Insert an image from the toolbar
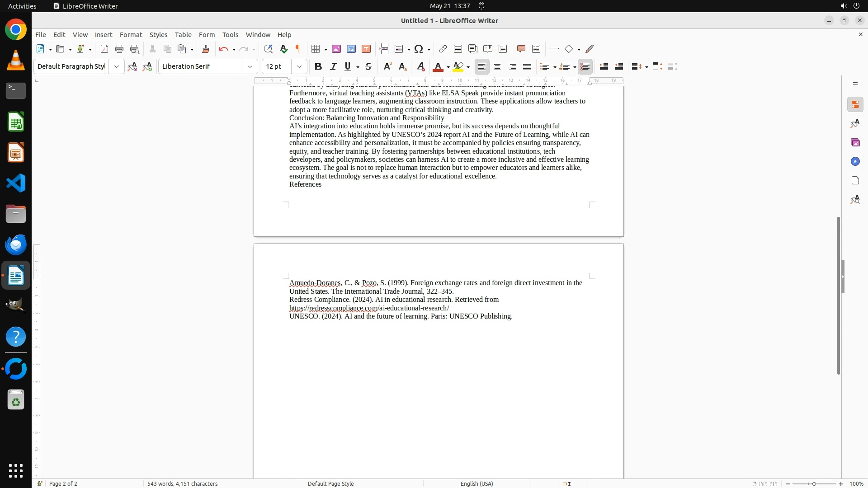Image resolution: width=868 pixels, height=488 pixels. pyautogui.click(x=336, y=49)
